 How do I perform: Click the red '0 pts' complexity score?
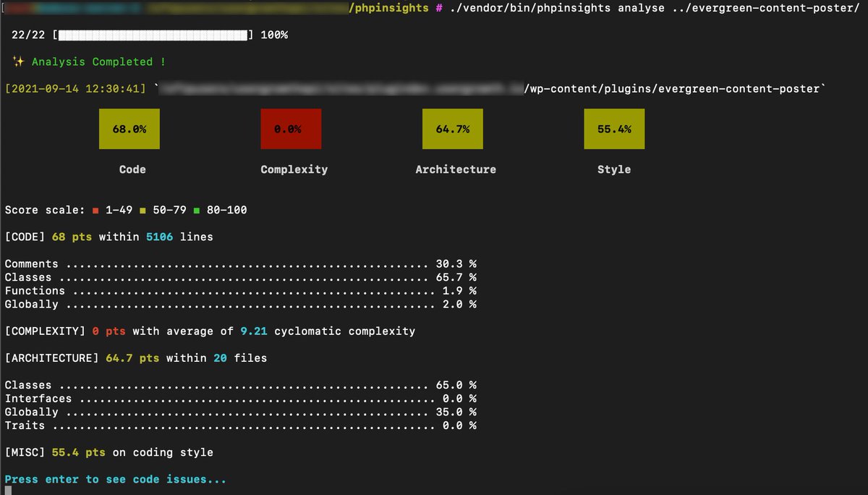pos(109,331)
